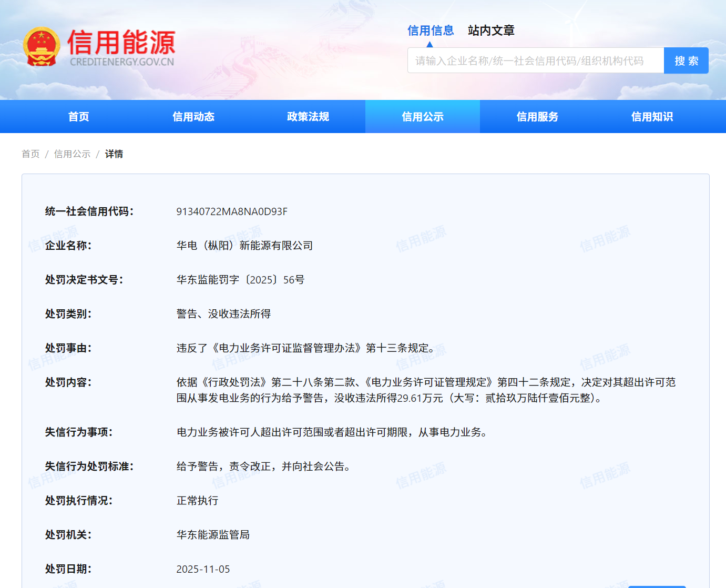Viewport: 726px width, 588px height.
Task: Click the company name 华电（枞阳）新能源有限公司
Action: click(244, 246)
